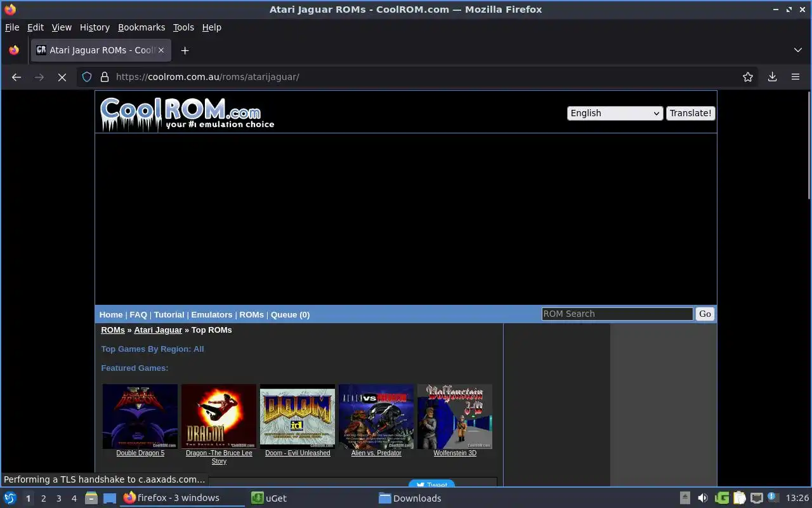Open the taskbar start menu icon
The height and width of the screenshot is (508, 812).
(x=10, y=498)
